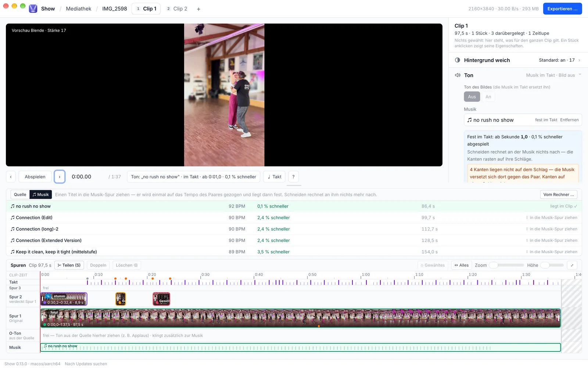Image resolution: width=588 pixels, height=368 pixels.
Task: Select the no rush no show bar in Musik track
Action: (x=301, y=347)
